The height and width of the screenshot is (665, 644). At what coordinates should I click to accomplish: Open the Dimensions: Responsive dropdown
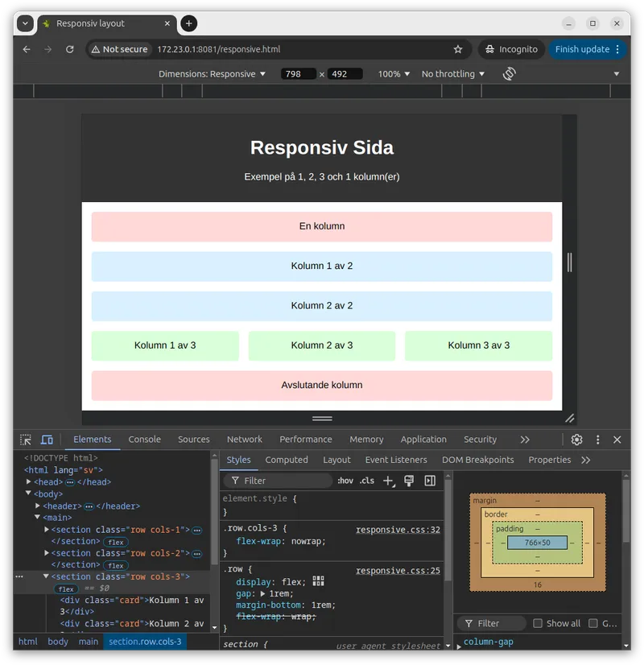[212, 74]
